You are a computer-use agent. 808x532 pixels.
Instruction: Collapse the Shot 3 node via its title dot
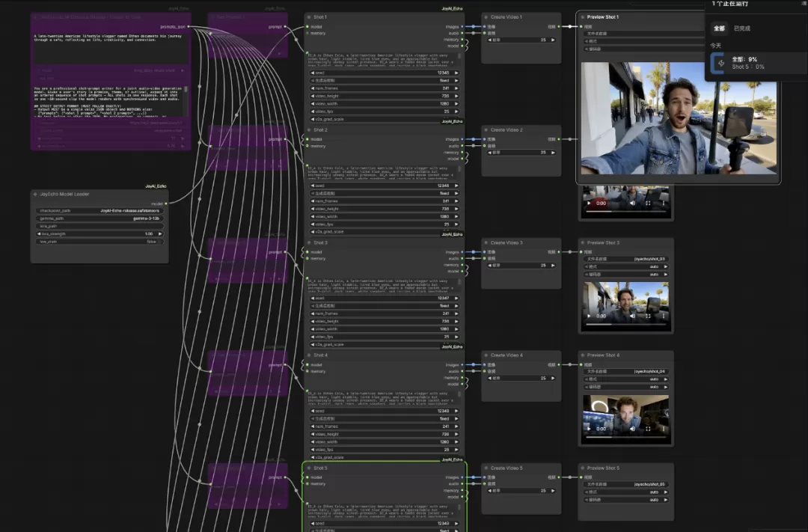point(308,242)
